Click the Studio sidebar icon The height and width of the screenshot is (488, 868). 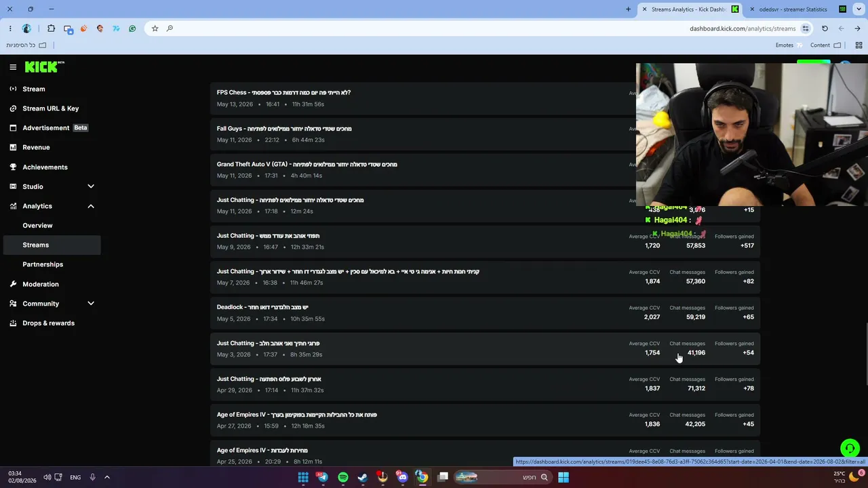tap(13, 186)
